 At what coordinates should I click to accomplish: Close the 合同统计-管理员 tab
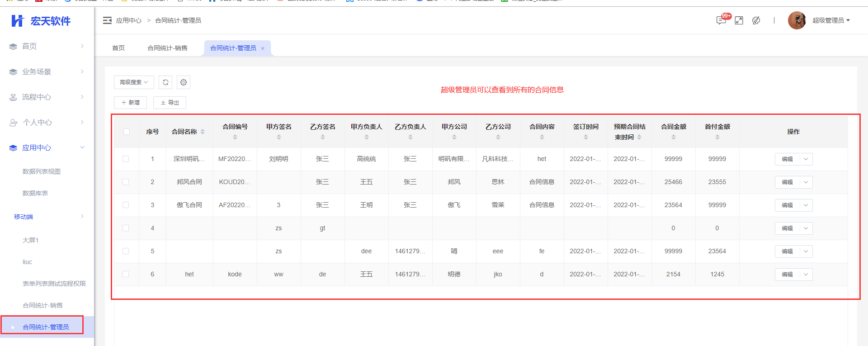click(x=263, y=48)
